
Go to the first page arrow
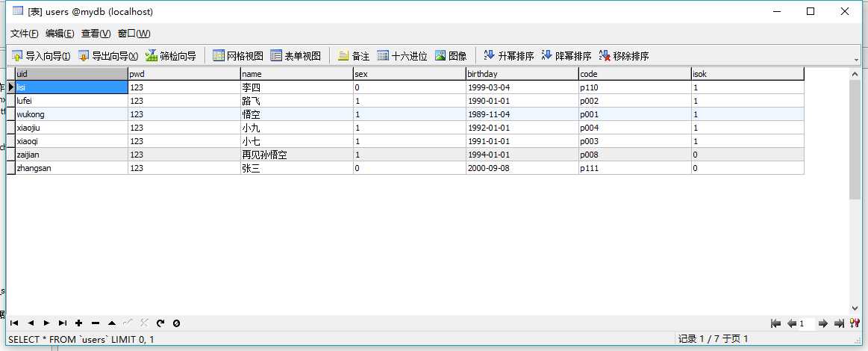coord(775,323)
